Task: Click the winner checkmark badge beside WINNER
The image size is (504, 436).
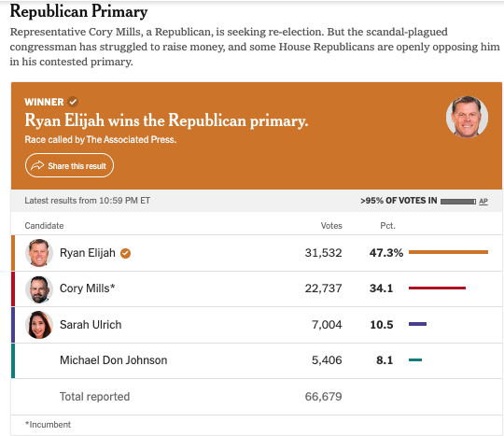Action: coord(73,102)
